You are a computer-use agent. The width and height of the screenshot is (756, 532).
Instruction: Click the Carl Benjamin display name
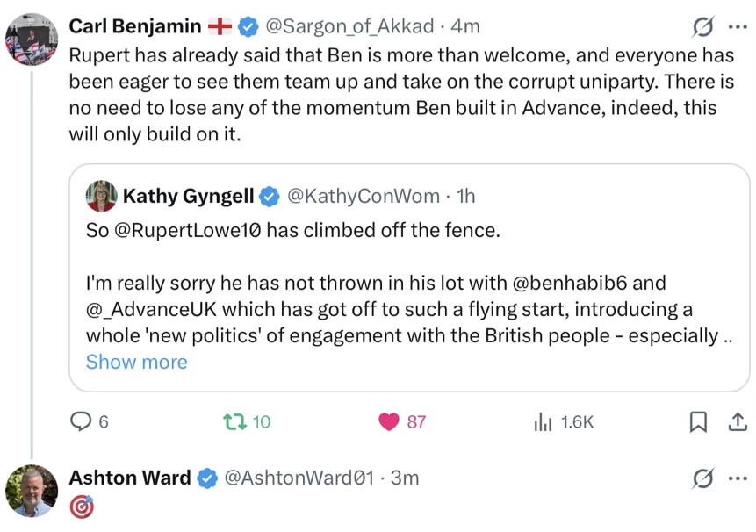(135, 27)
